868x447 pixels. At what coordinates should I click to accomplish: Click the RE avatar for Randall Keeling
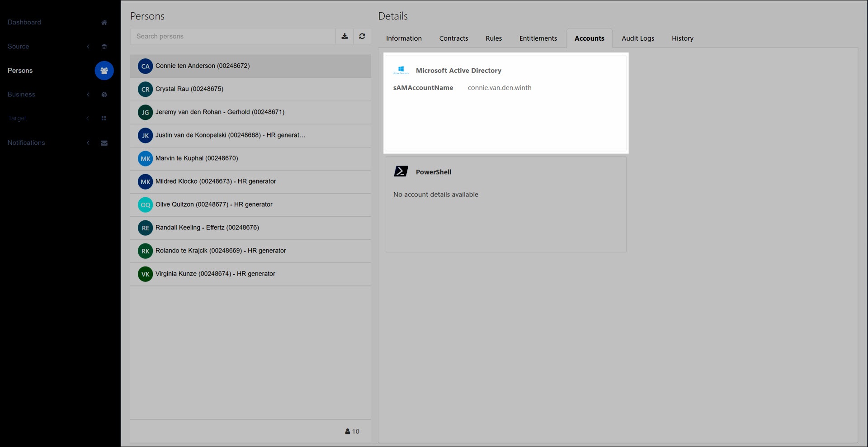point(145,228)
